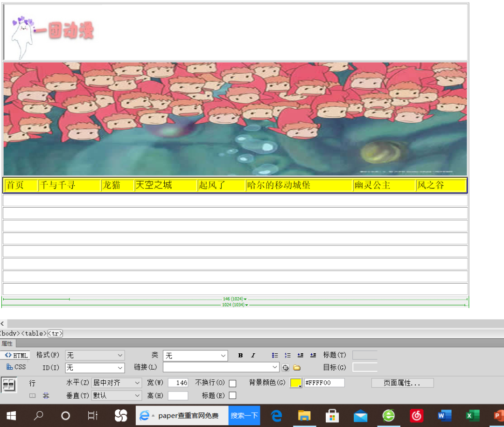Open taskbar search magnifier

(39, 415)
